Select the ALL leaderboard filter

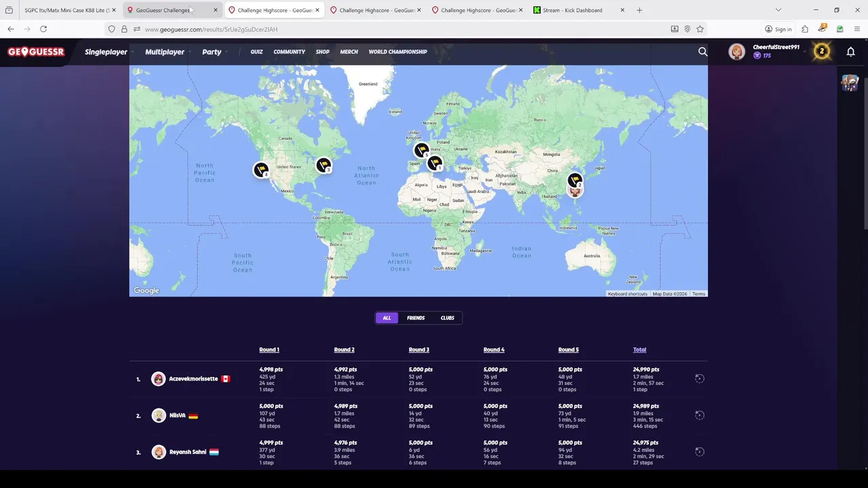[387, 318]
